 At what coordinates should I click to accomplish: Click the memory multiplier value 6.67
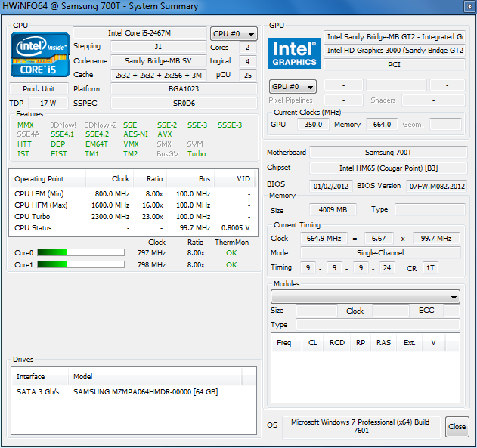(x=379, y=239)
